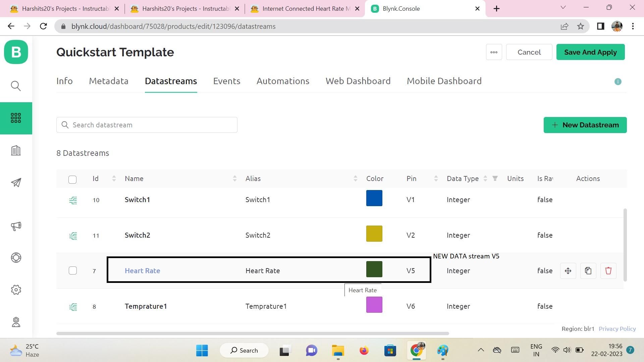The image size is (644, 362).
Task: Click the yellow Switch2 color swatch
Action: tap(374, 234)
